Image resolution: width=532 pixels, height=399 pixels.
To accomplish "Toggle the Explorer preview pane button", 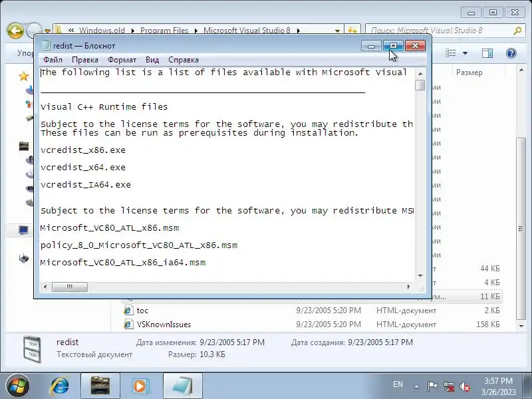I will [x=487, y=53].
